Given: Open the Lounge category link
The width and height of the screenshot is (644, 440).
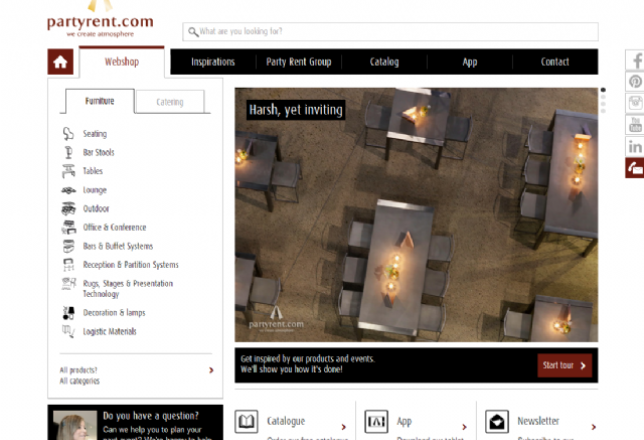Looking at the screenshot, I should [x=95, y=190].
